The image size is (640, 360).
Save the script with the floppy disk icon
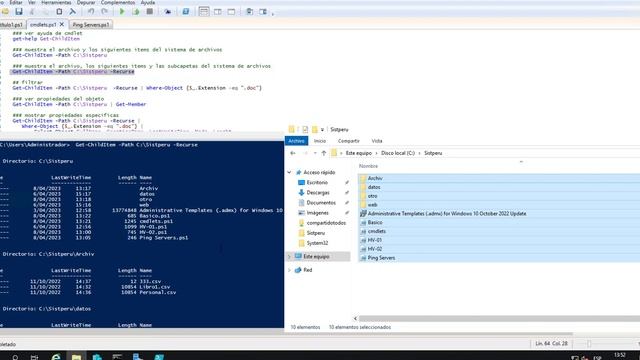coord(19,11)
